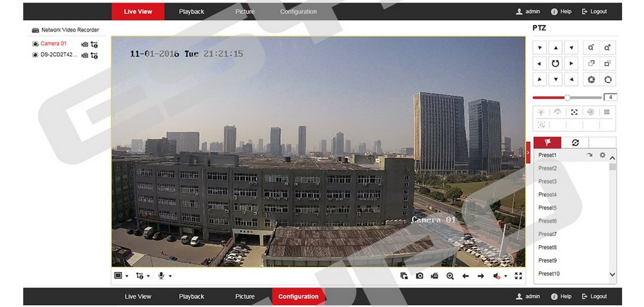The width and height of the screenshot is (644, 307).
Task: Click the PTZ iris open icon
Action: 607,79
